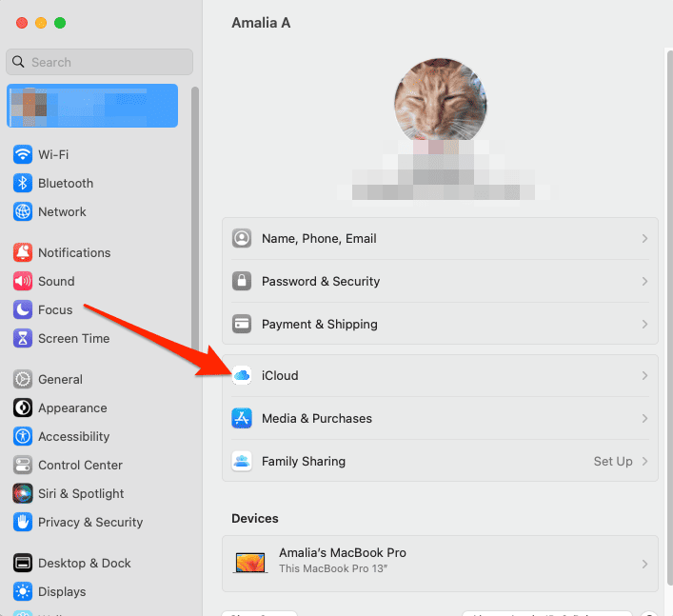Expand the Name, Phone, Email chevron
673x616 pixels.
[x=644, y=239]
